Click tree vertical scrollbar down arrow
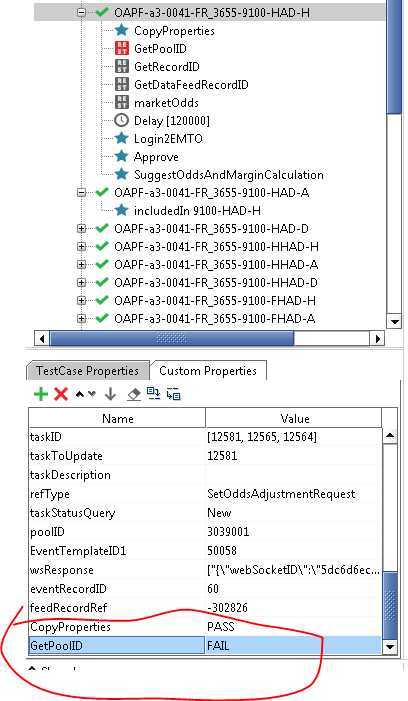408x701 pixels. (x=395, y=321)
